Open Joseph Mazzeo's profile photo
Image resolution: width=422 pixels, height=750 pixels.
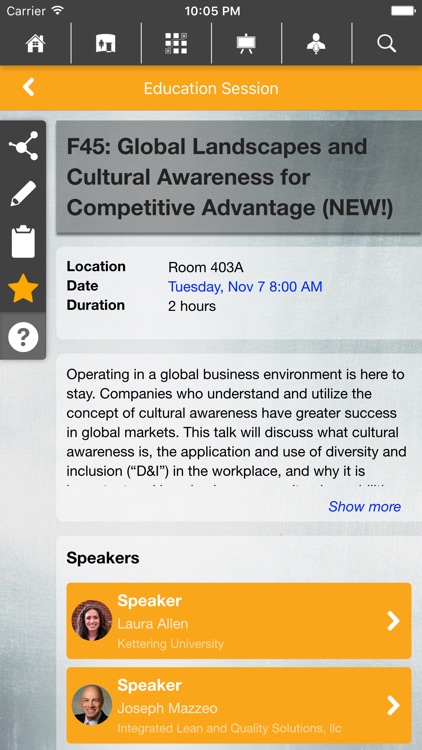(92, 705)
